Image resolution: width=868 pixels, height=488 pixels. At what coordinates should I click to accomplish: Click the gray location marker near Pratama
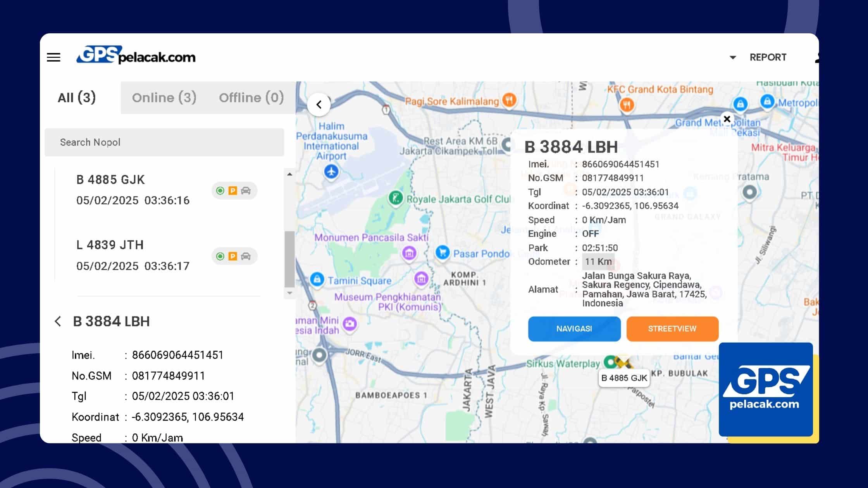(x=749, y=192)
